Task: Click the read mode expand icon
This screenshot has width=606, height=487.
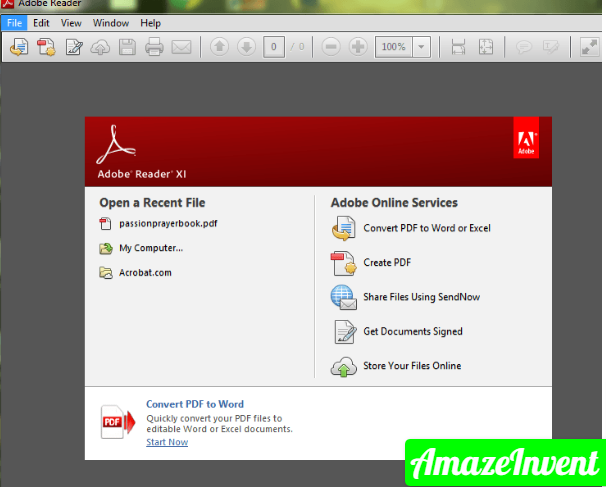Action: (590, 47)
